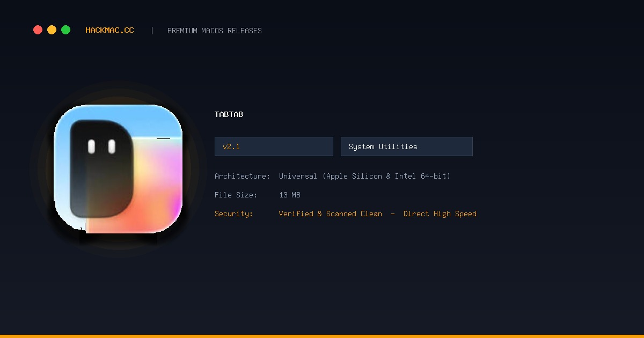
Task: Click the File Size: label
Action: click(x=236, y=195)
